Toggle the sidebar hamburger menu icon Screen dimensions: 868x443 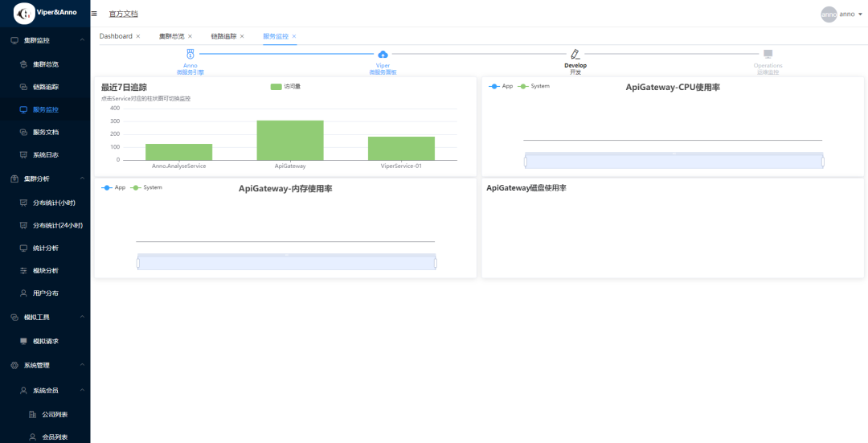click(x=94, y=14)
